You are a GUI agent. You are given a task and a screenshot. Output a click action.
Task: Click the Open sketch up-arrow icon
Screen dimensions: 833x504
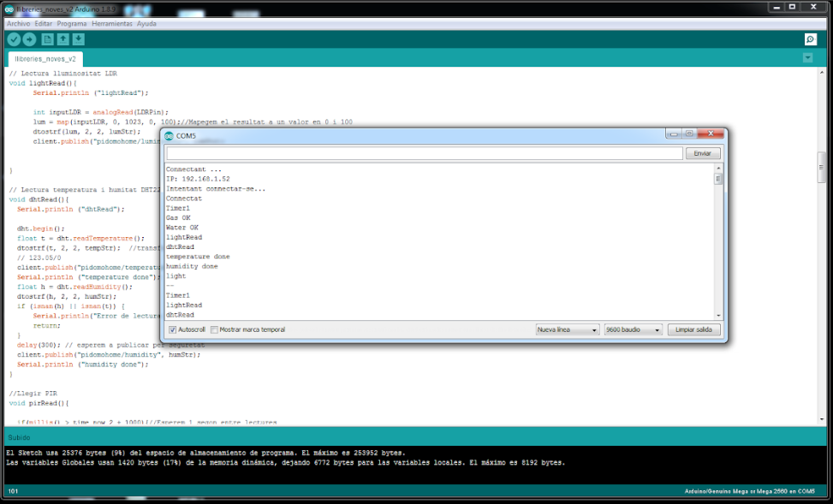pos(63,39)
